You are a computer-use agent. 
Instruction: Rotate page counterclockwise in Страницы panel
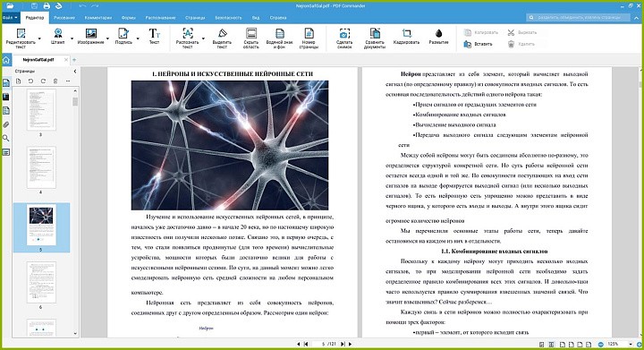pos(30,81)
